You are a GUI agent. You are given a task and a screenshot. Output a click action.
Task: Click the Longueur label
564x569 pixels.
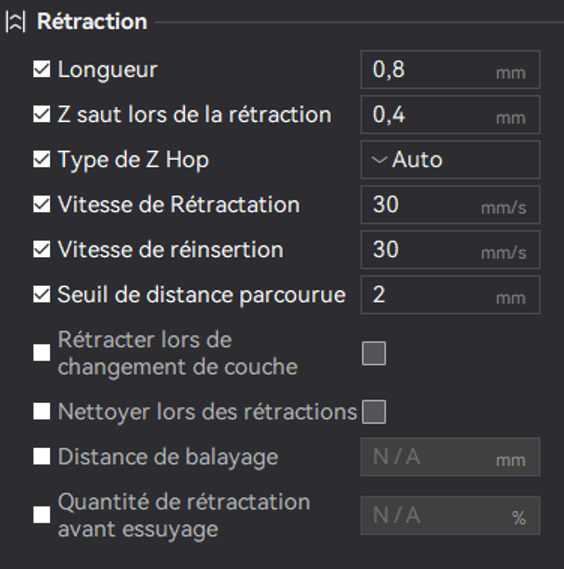pyautogui.click(x=107, y=70)
